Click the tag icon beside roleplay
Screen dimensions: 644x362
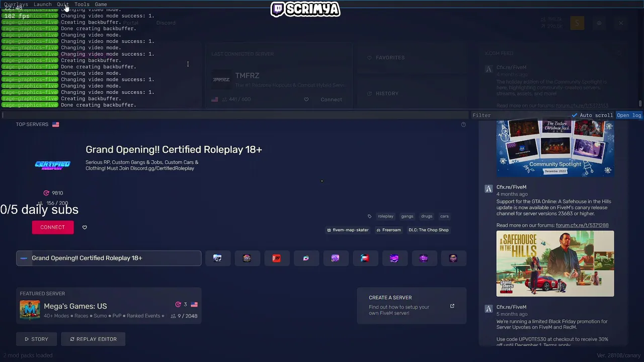[x=369, y=216]
